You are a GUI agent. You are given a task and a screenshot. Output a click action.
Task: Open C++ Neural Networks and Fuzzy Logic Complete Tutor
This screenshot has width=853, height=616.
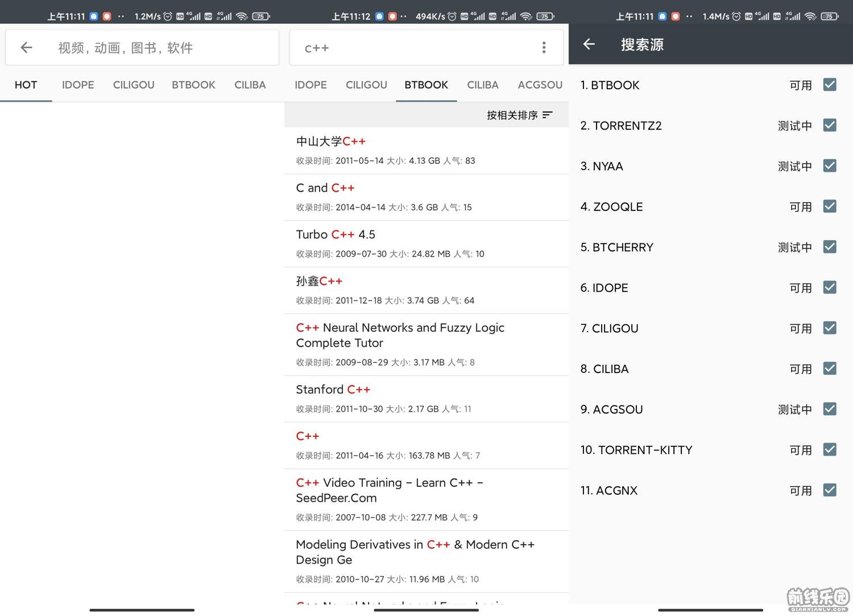pyautogui.click(x=426, y=345)
